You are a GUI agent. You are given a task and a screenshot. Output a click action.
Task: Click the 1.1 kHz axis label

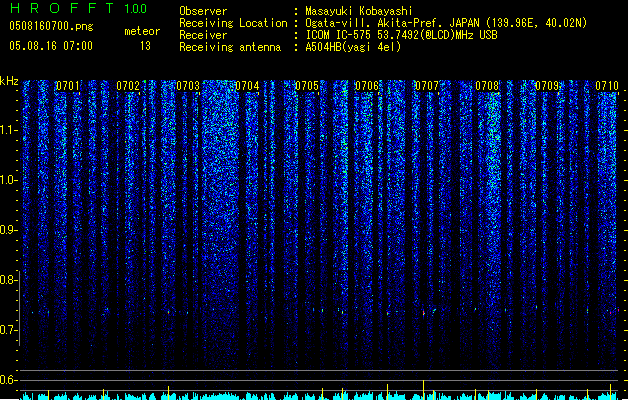[8, 130]
